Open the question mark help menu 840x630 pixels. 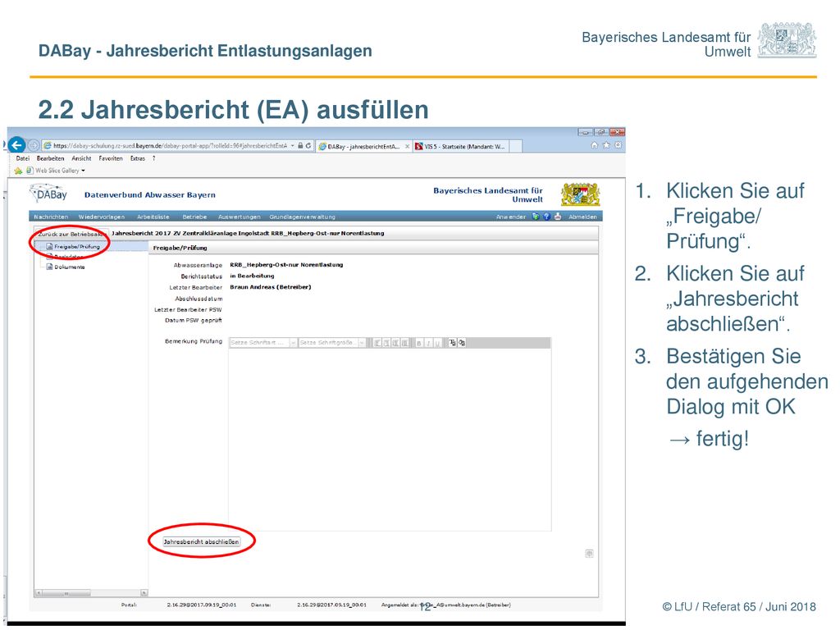coord(153,158)
